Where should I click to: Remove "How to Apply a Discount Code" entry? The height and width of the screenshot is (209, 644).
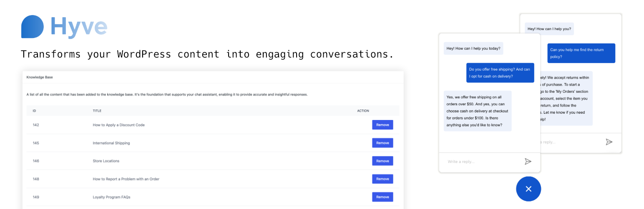[382, 125]
